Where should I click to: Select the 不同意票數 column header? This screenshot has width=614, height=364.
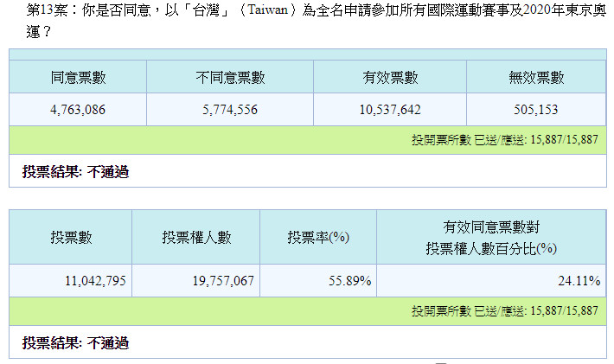(x=230, y=78)
